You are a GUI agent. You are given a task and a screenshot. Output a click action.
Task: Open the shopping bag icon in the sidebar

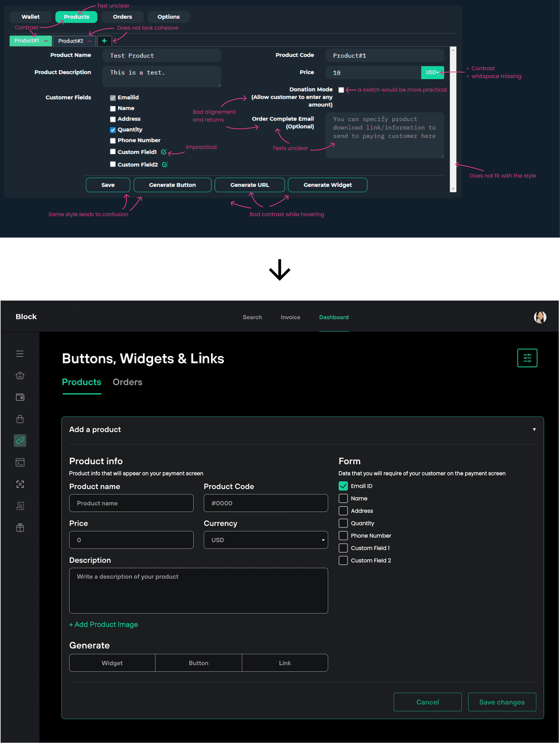click(20, 419)
